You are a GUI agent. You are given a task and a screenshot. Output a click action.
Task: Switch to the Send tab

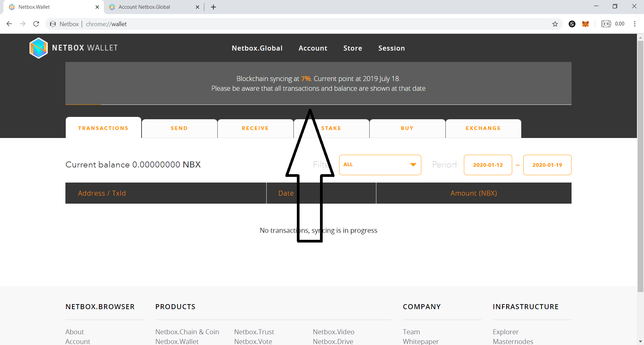(x=179, y=128)
